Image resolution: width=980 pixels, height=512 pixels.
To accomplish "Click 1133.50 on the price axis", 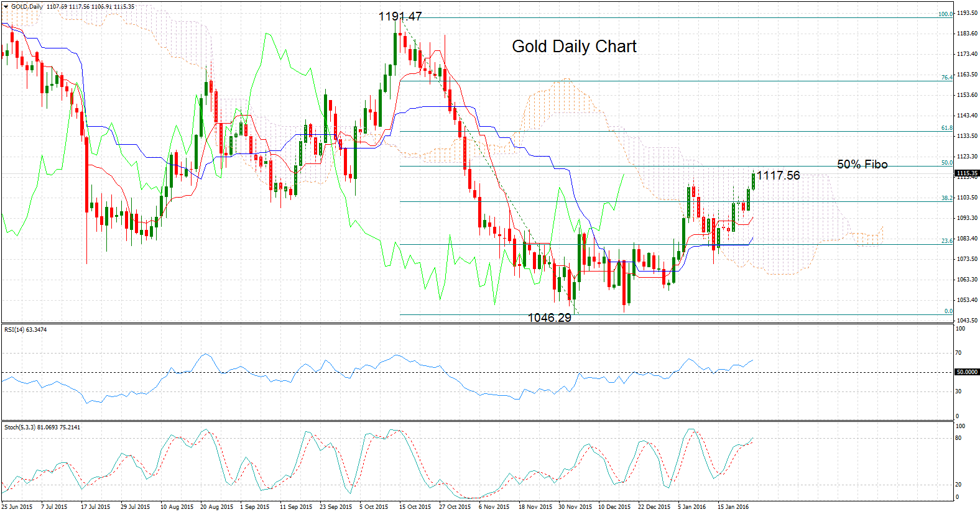I will (967, 136).
